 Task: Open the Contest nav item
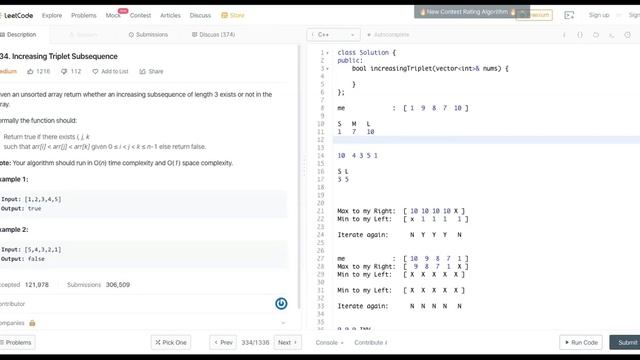140,15
